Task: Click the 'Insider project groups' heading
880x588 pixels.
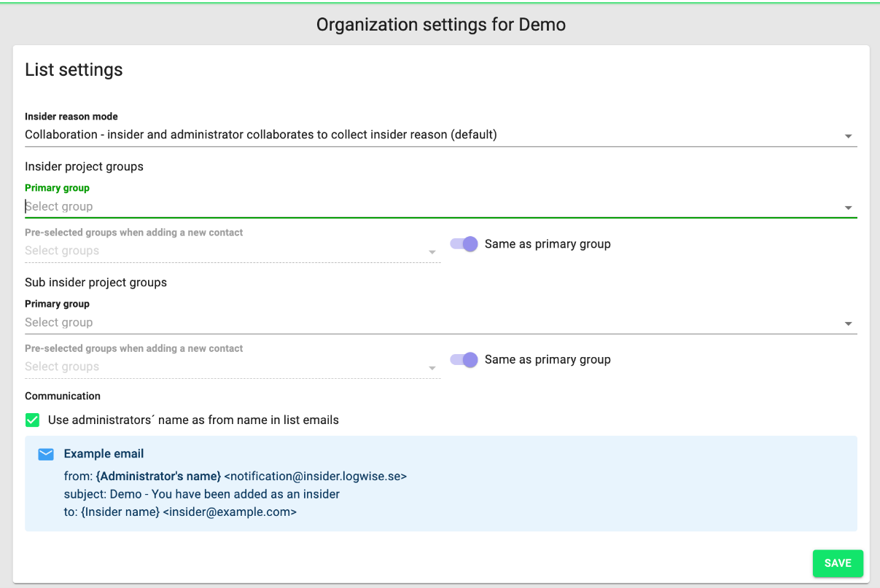Action: (84, 167)
